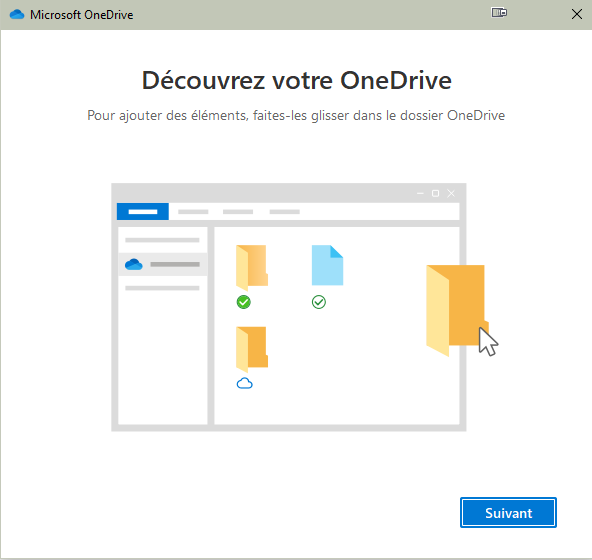
Task: Click the OneDrive cloud logo in title bar
Action: 17,15
